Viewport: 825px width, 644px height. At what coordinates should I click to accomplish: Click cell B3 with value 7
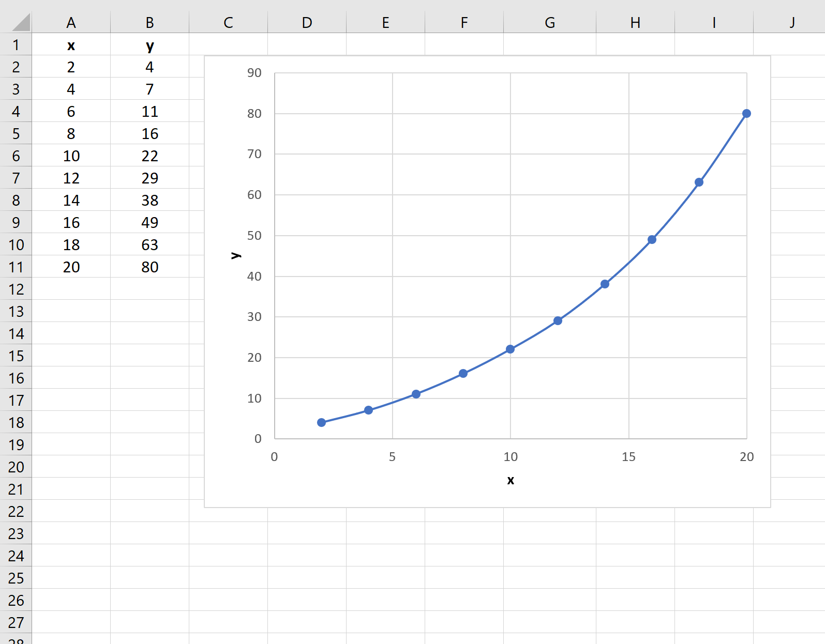150,89
